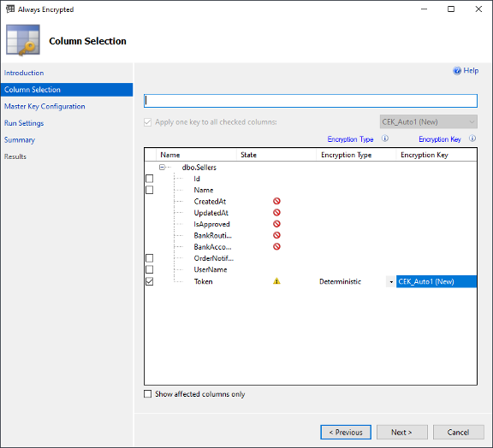Click the info icon beside Encryption Type
493x448 pixels.
[385, 139]
